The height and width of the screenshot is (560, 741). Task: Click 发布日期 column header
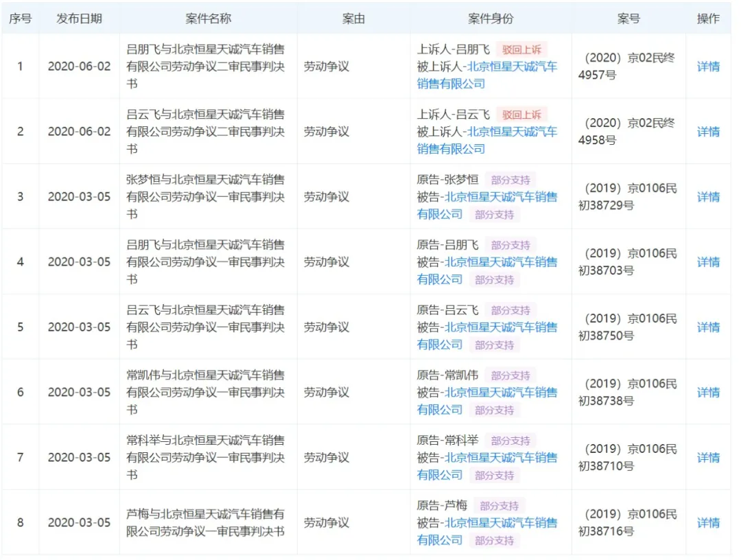pyautogui.click(x=80, y=19)
